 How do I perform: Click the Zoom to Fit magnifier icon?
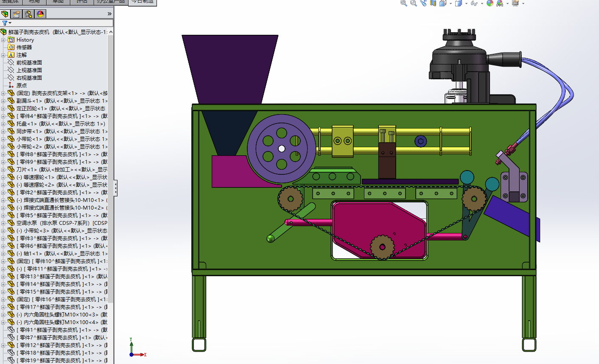(x=403, y=3)
